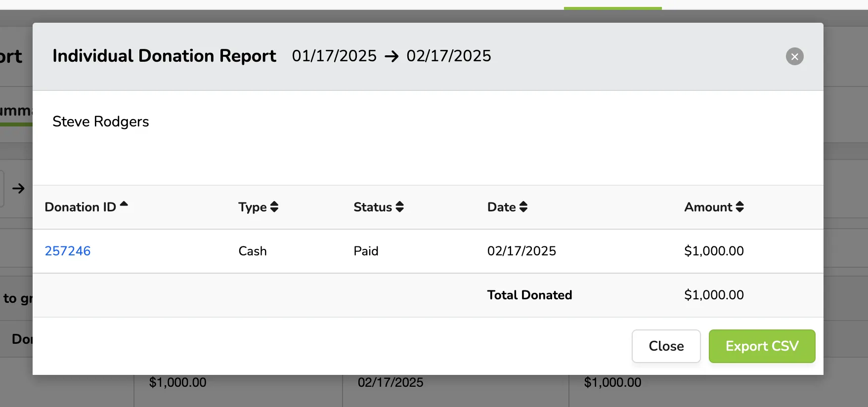Open donation 257246 link

click(68, 251)
